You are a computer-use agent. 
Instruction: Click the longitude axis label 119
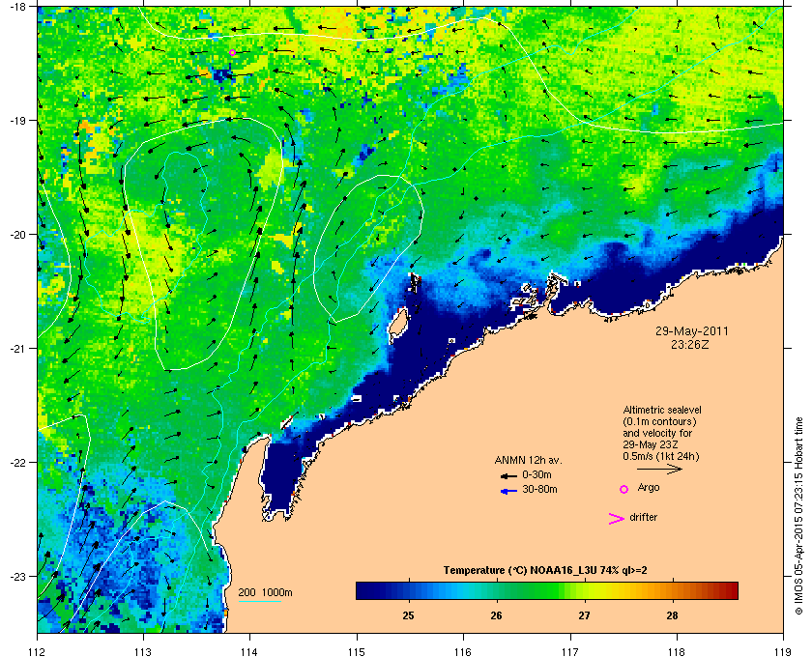[784, 652]
